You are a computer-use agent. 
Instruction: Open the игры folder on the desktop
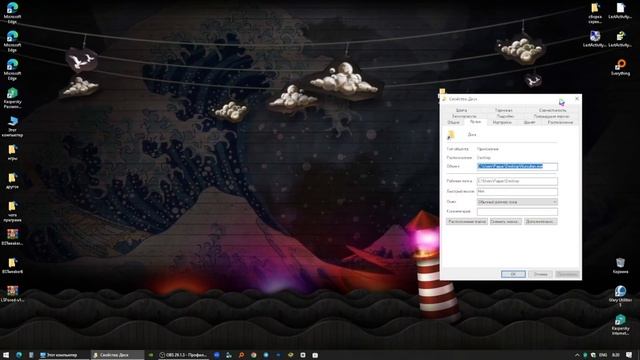(12, 153)
